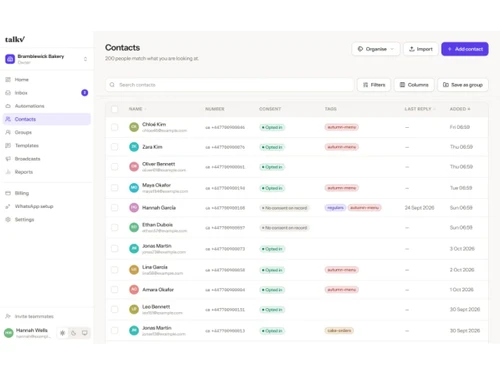Screen dimensions: 500x375
Task: Click Chloé Kim's autumn-menu tag
Action: pyautogui.click(x=342, y=127)
